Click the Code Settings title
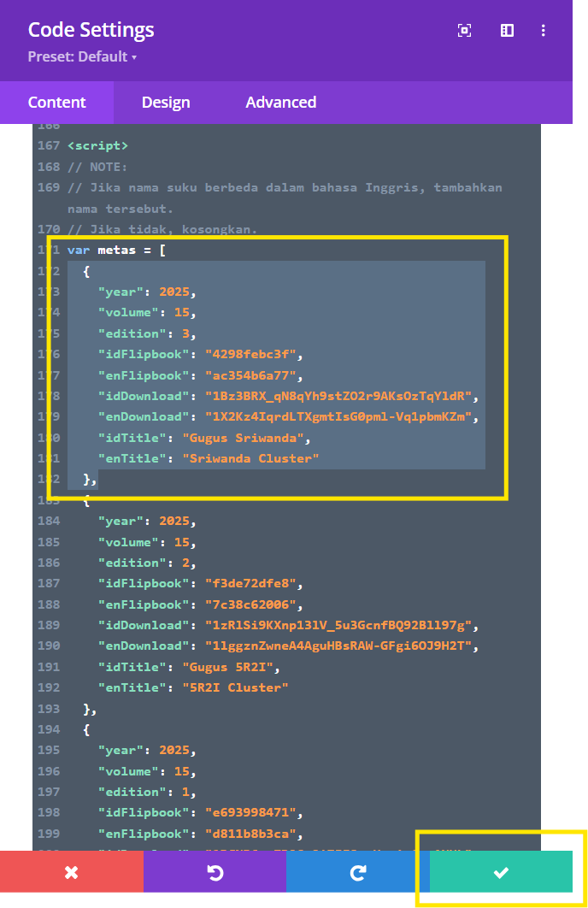 click(x=91, y=30)
